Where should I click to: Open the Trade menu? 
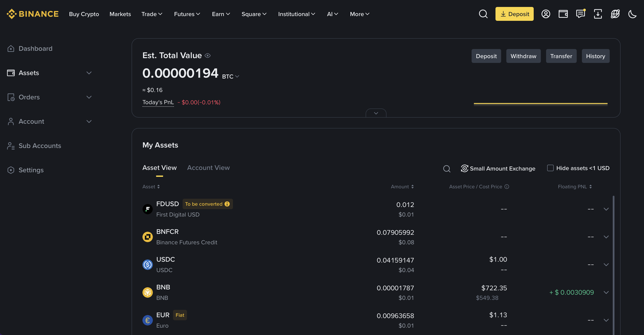click(x=152, y=14)
